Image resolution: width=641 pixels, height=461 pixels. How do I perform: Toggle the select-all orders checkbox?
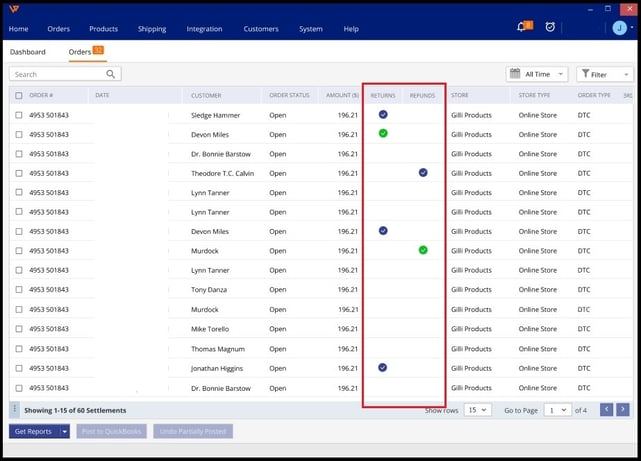coord(19,96)
